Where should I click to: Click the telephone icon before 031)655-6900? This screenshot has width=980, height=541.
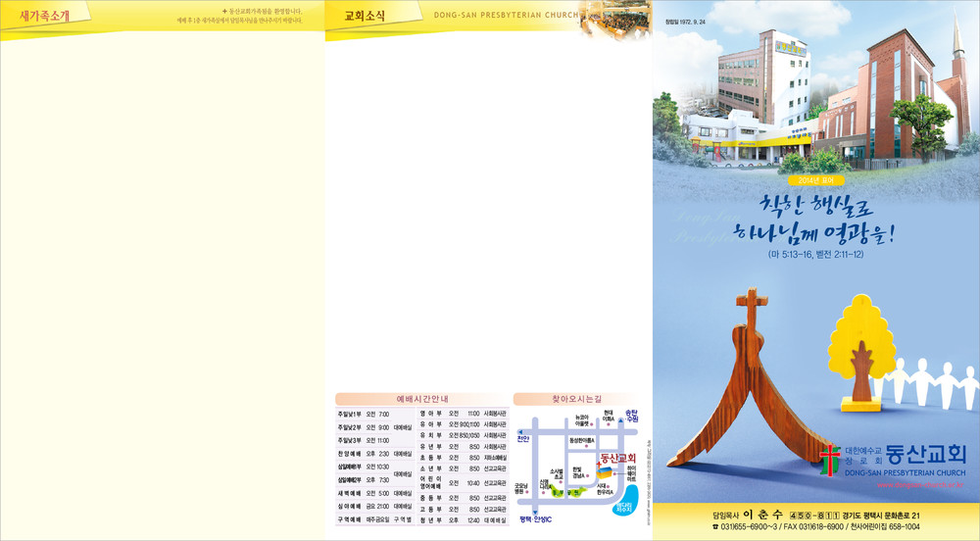pyautogui.click(x=715, y=527)
